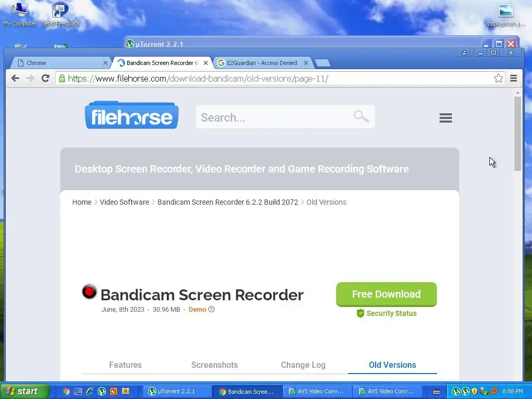This screenshot has width=532, height=399.
Task: Go to the Home breadcrumb
Action: tap(82, 202)
